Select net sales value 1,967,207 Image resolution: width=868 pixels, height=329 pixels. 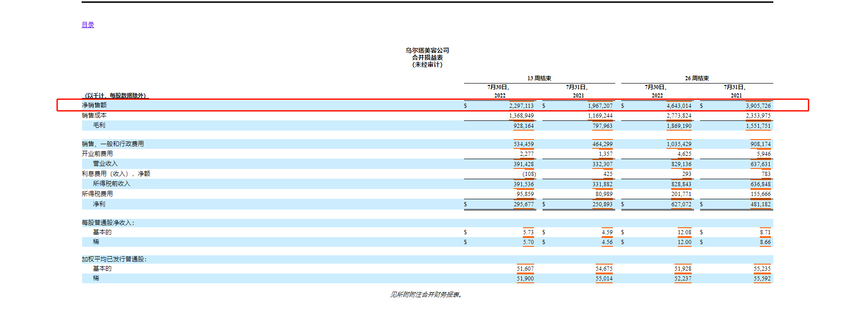click(600, 106)
